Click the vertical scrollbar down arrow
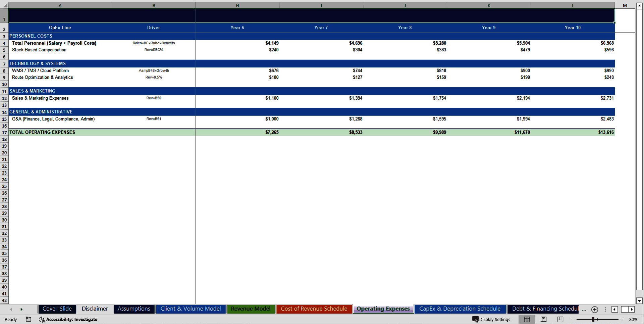Image resolution: width=644 pixels, height=324 pixels. point(640,301)
